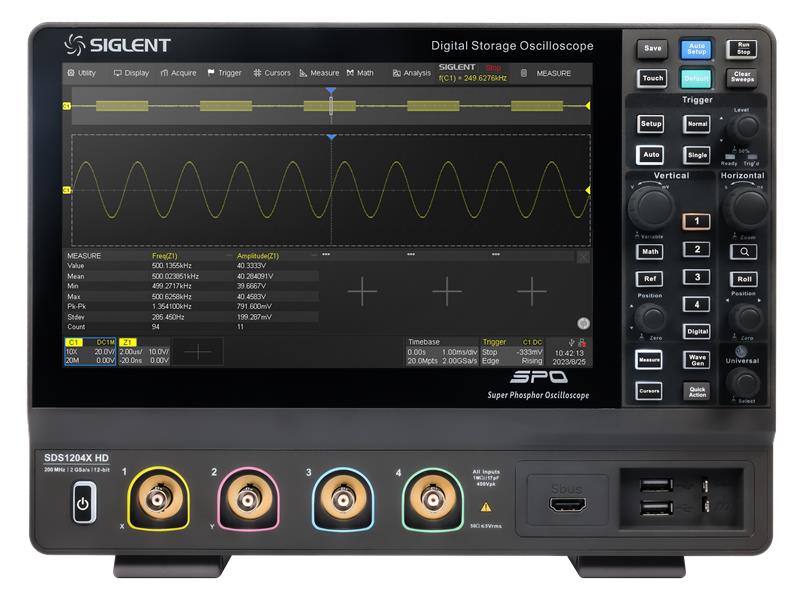Push the Clear Sweeps button
The image size is (800, 600).
tap(742, 77)
